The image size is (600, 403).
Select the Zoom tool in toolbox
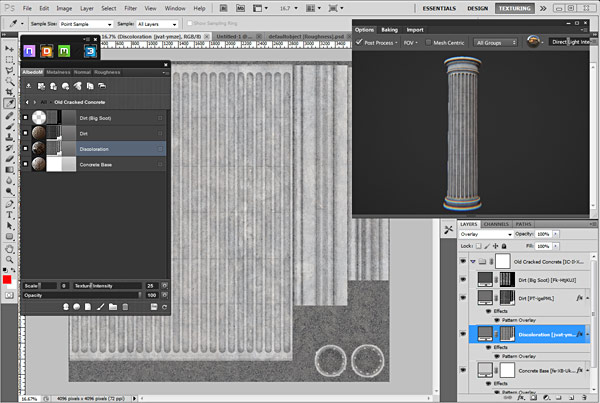9,260
